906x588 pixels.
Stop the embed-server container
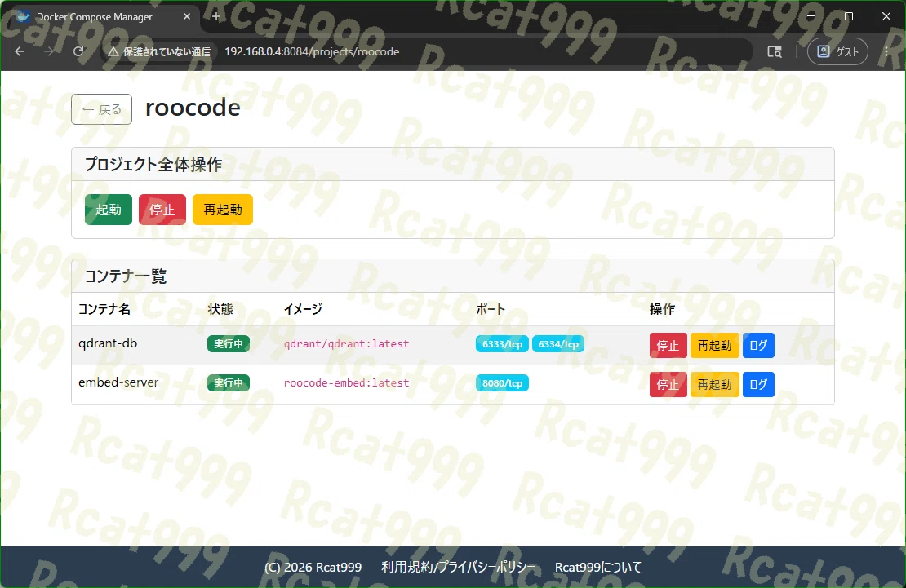[x=668, y=385]
